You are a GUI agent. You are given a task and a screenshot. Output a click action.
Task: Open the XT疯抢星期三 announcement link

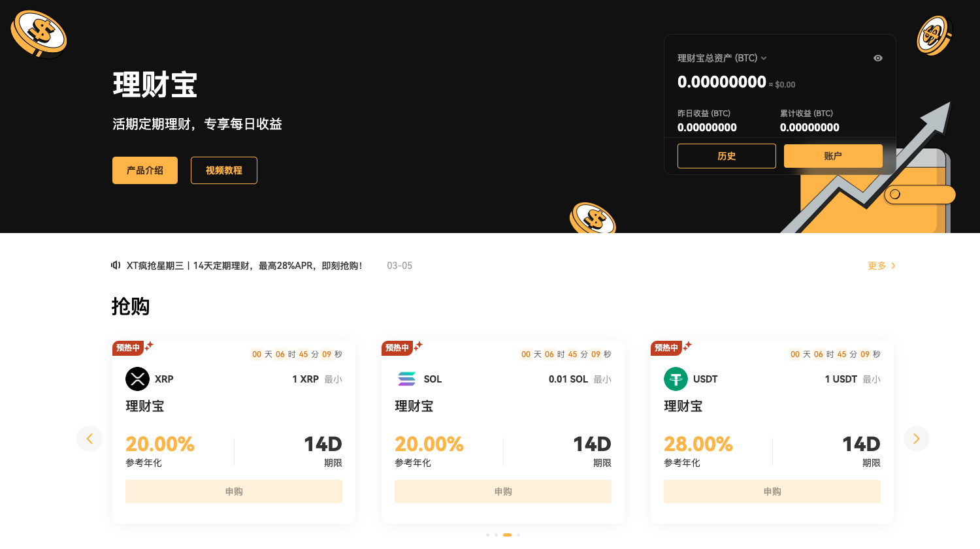click(x=244, y=266)
